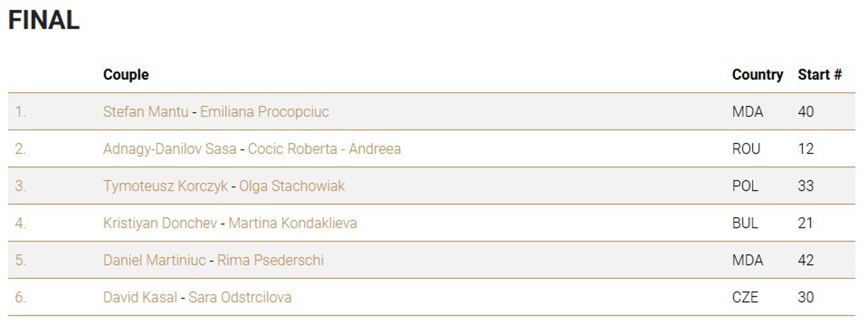Click start number 40
The width and height of the screenshot is (868, 325).
tap(806, 112)
